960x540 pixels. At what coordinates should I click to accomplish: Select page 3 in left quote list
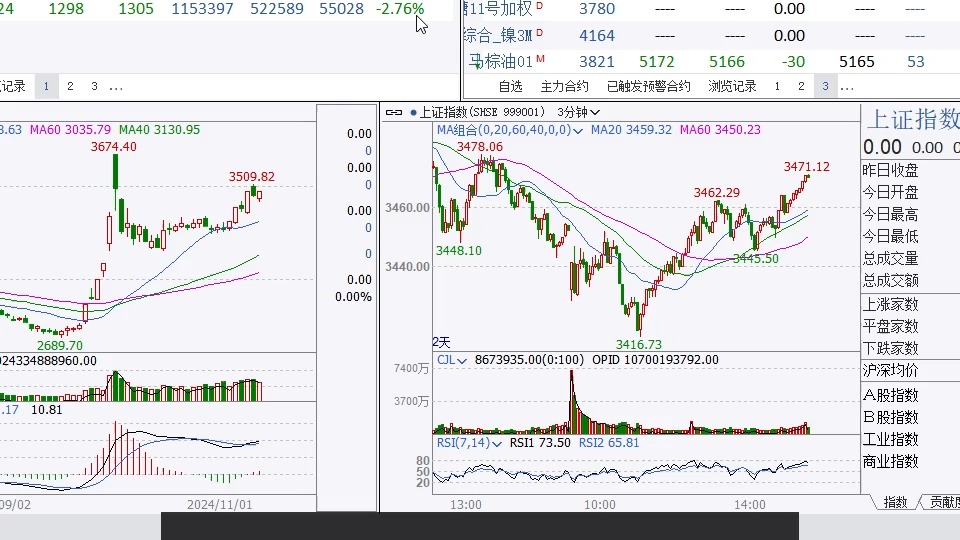[x=94, y=87]
